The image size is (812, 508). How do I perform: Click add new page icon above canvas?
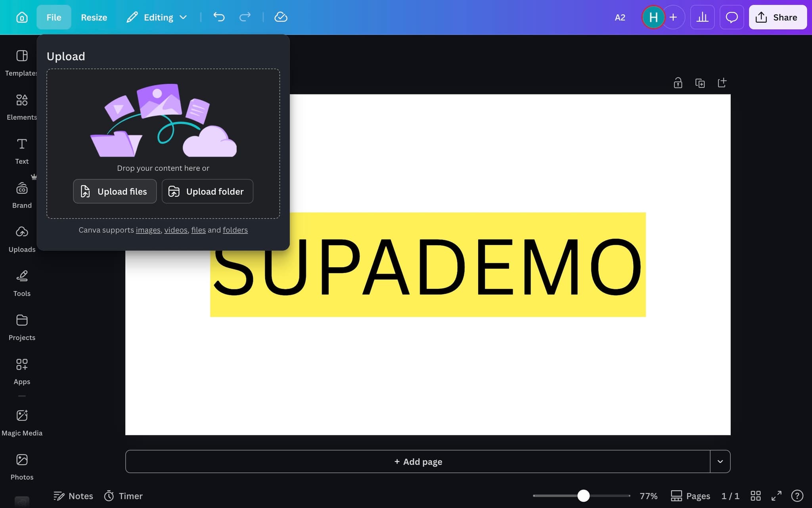click(722, 83)
